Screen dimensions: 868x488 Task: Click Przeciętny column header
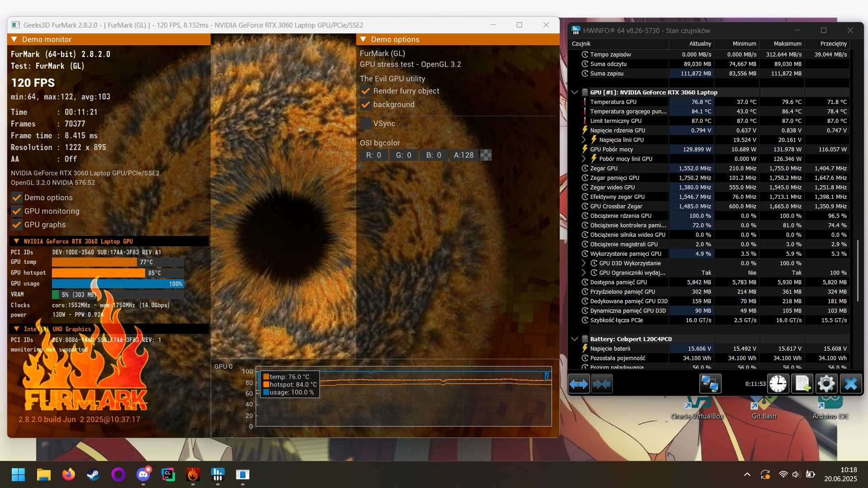click(827, 44)
